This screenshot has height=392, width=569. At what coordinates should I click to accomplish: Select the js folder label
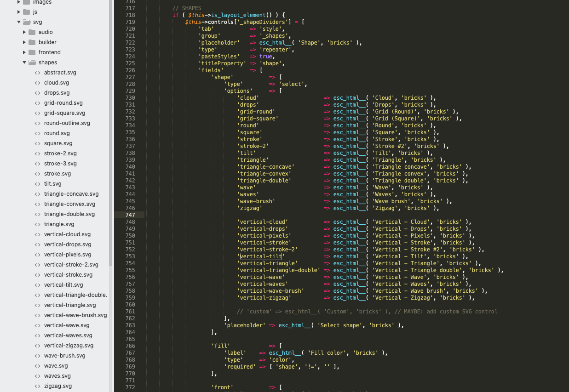pyautogui.click(x=35, y=12)
